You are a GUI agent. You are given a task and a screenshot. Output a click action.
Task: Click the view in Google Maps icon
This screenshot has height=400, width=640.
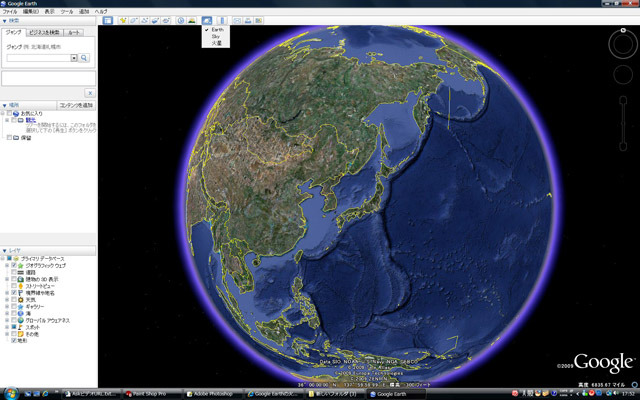pyautogui.click(x=258, y=20)
